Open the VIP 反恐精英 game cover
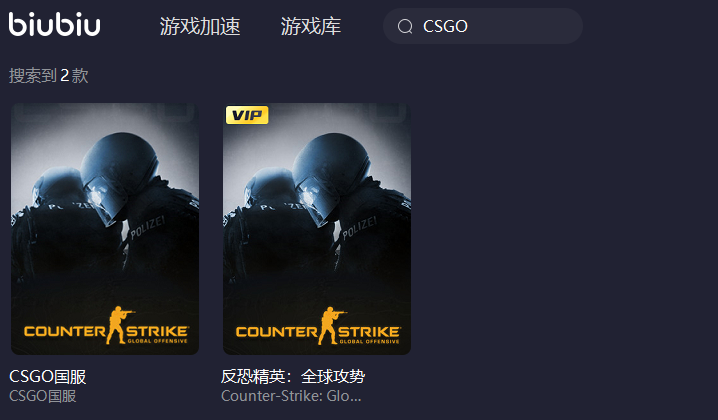 (x=317, y=229)
